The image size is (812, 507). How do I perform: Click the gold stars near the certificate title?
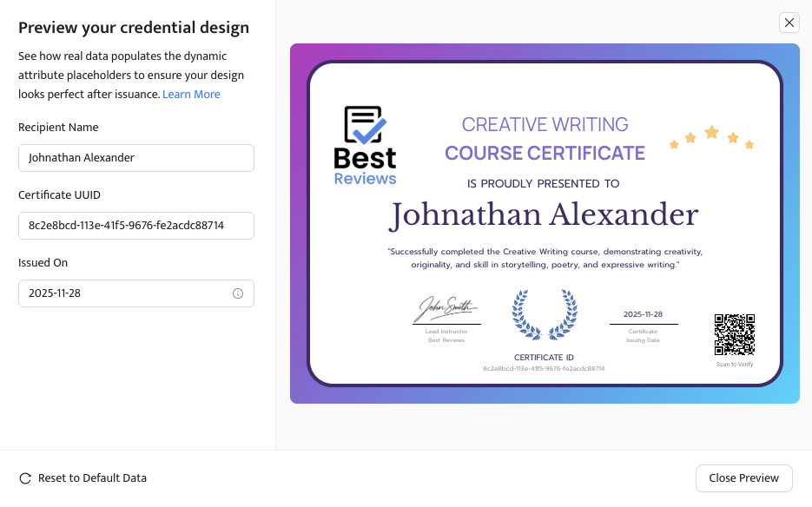tap(711, 136)
